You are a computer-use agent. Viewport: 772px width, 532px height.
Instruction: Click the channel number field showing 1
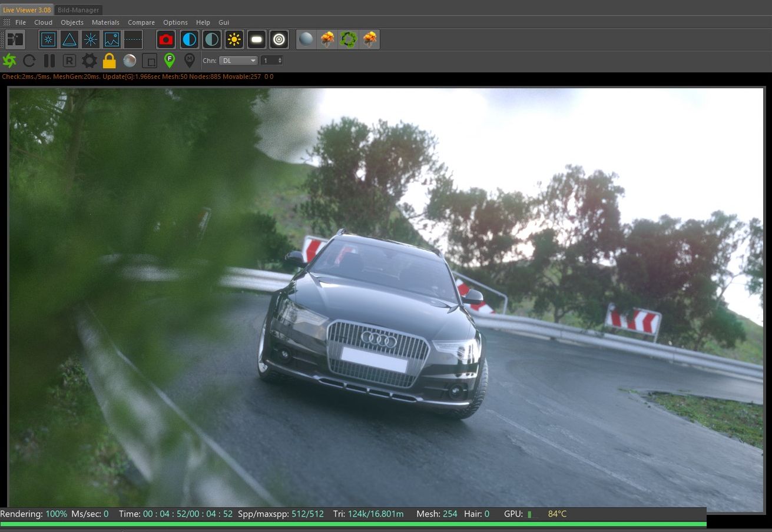pyautogui.click(x=272, y=61)
